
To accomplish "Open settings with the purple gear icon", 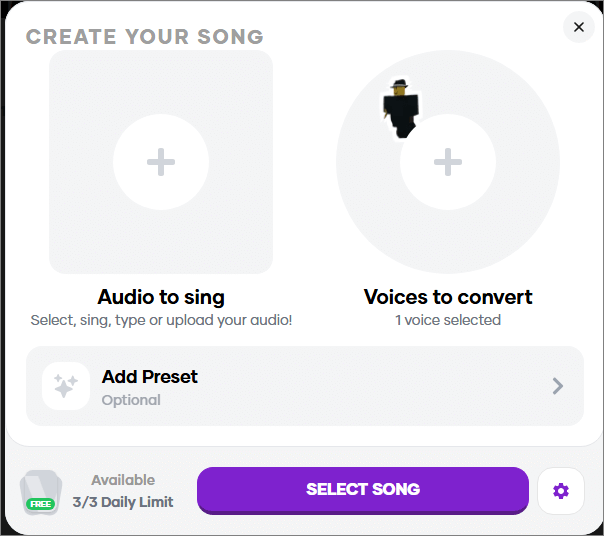I will coord(560,490).
